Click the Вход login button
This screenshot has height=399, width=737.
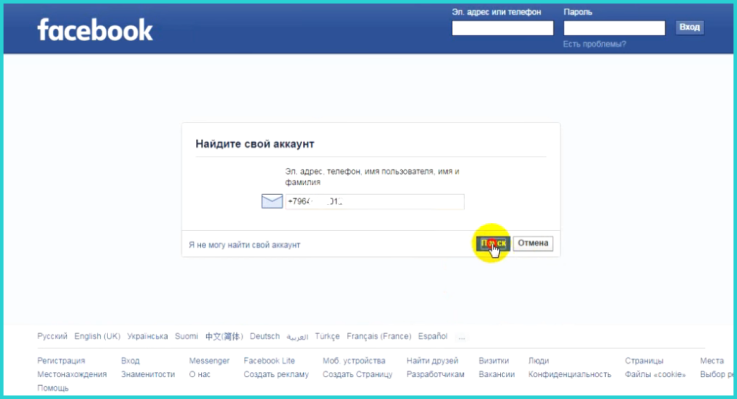click(690, 27)
